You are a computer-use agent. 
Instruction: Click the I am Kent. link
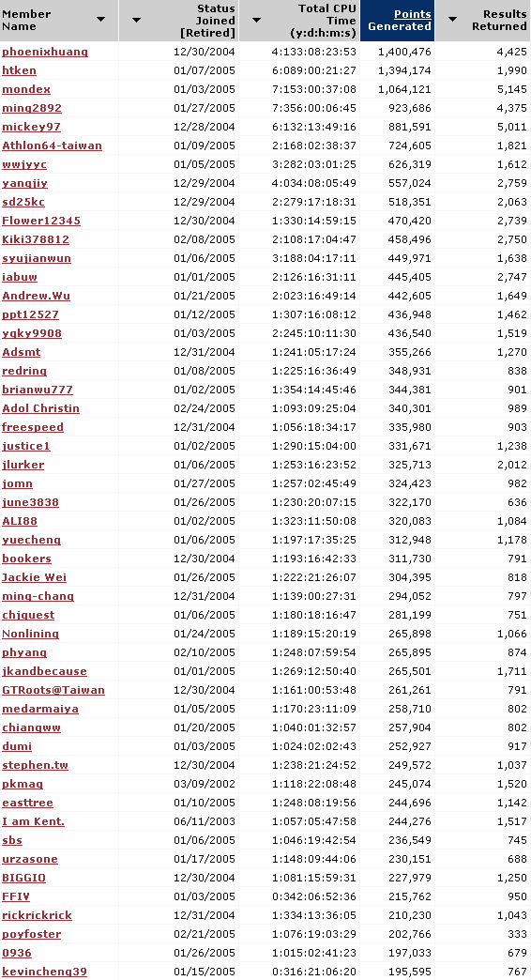tap(34, 821)
